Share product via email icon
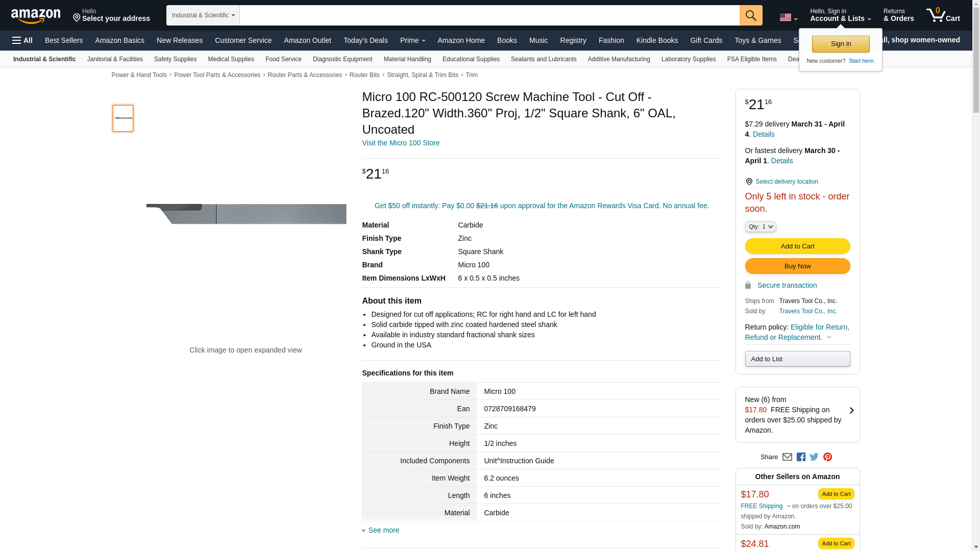Screen dimensions: 980x551 (787, 457)
